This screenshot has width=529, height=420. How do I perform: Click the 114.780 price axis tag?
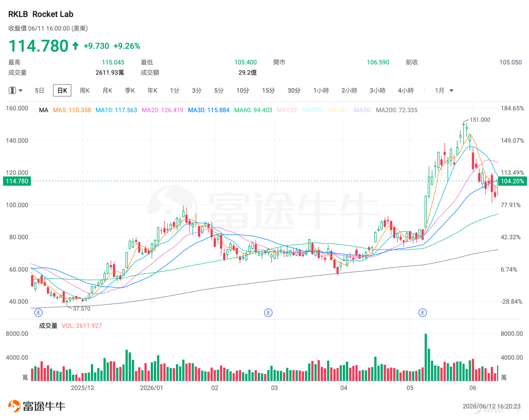tap(17, 181)
